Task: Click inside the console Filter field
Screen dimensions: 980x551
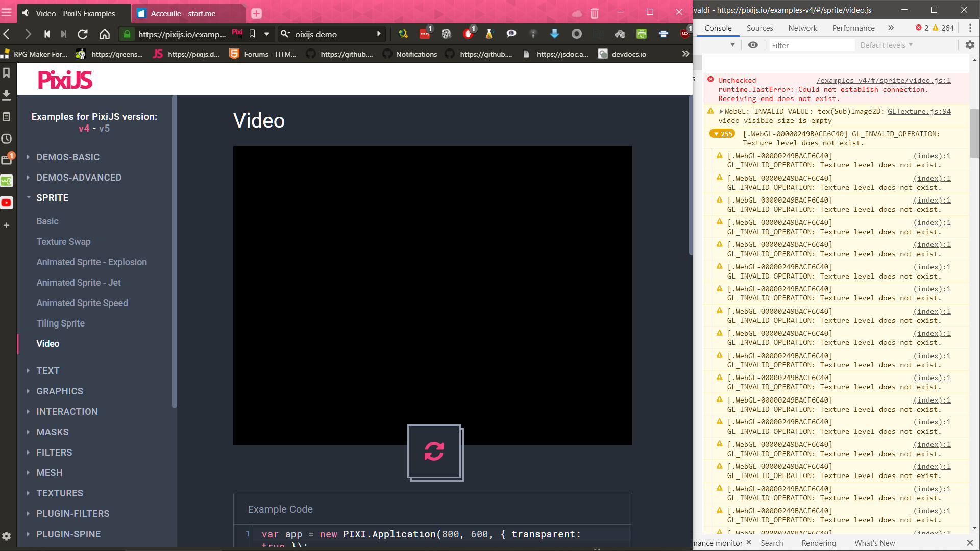Action: coord(812,45)
